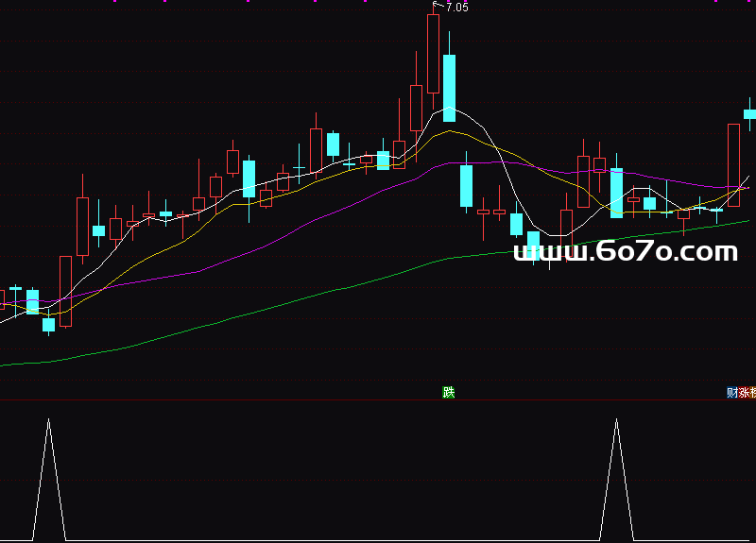Click the large red candle near the right edge
Viewport: 756px width, 543px height.
[x=733, y=164]
